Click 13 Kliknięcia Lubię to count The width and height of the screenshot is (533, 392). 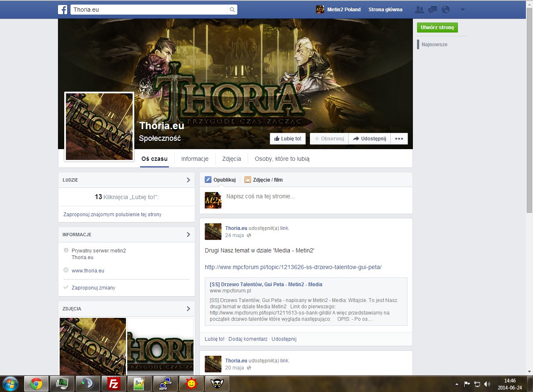click(x=126, y=197)
